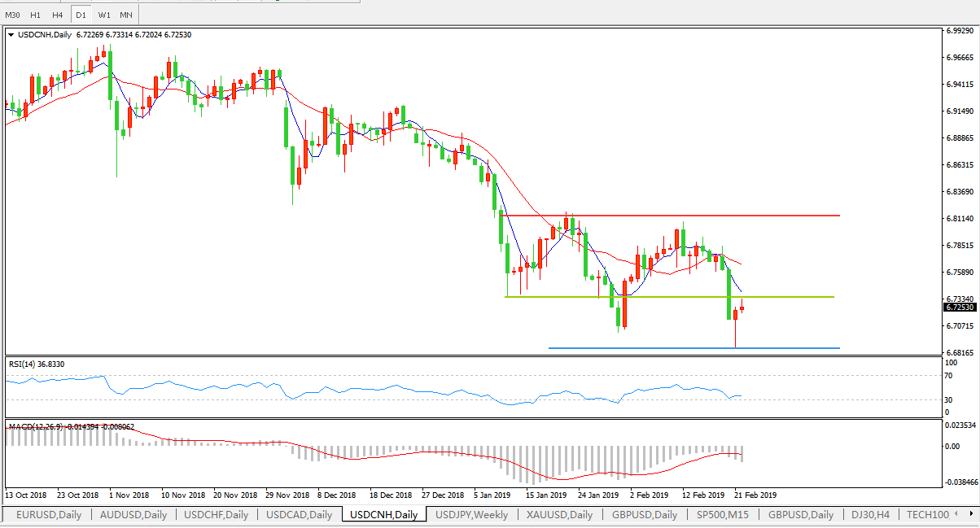Select the MN monthly timeframe
Screen dimensions: 980x528
click(125, 15)
